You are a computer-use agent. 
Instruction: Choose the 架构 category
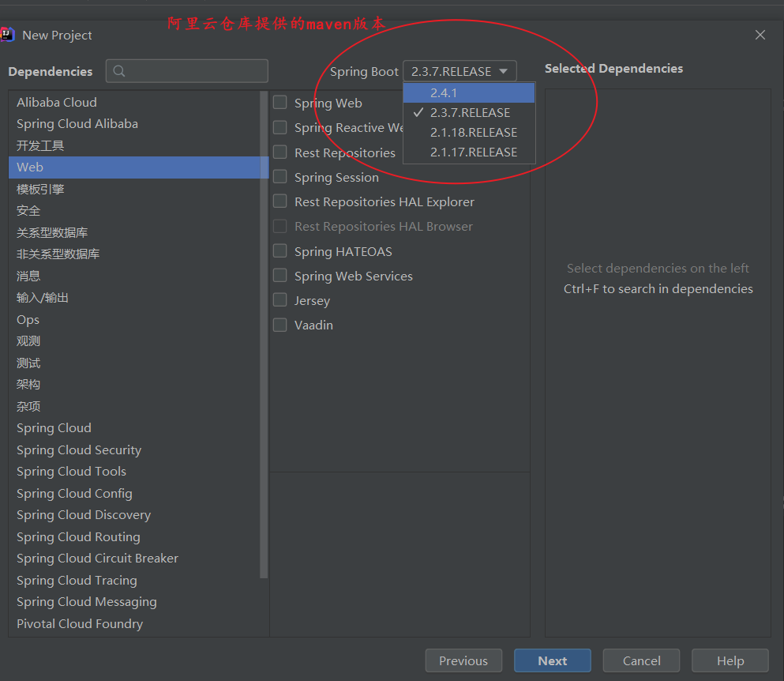click(134, 384)
